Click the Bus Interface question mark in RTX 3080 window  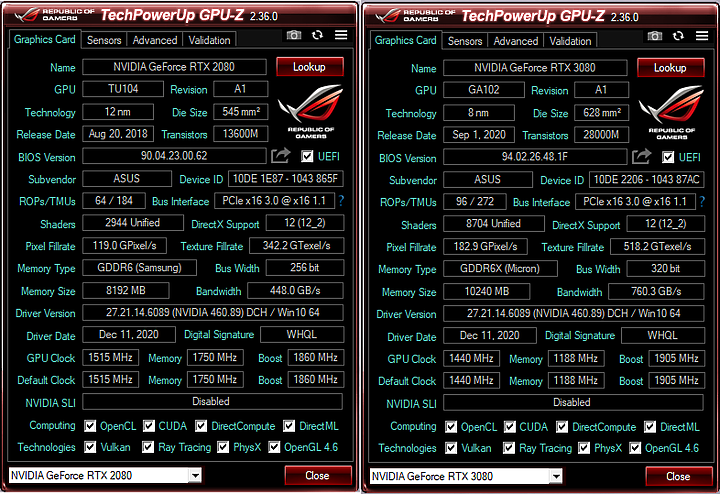[x=702, y=202]
